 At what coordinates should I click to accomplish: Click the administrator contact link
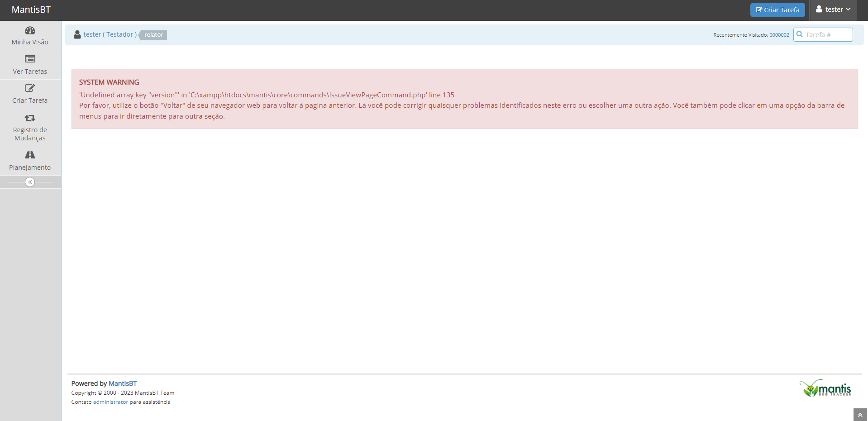coord(110,402)
